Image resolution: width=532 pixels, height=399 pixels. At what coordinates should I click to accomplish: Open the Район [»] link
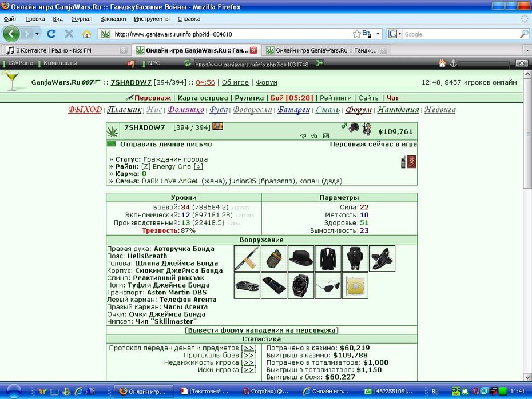pyautogui.click(x=198, y=167)
